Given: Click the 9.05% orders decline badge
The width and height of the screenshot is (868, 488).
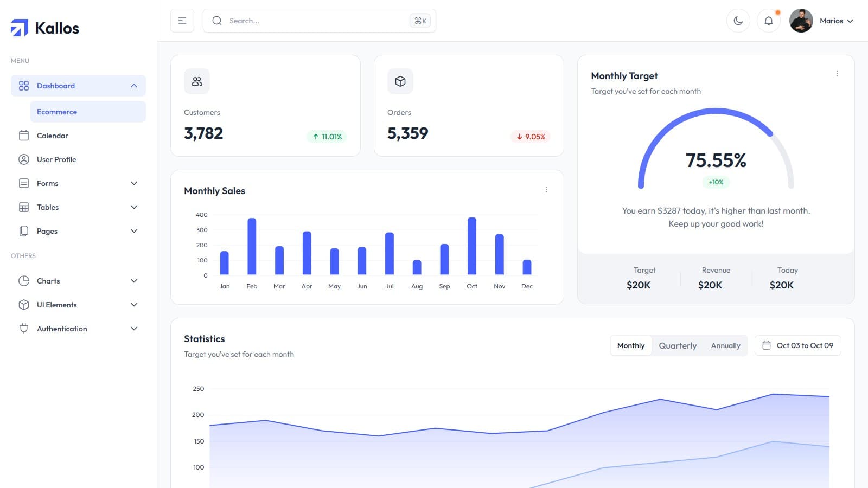Looking at the screenshot, I should point(531,137).
